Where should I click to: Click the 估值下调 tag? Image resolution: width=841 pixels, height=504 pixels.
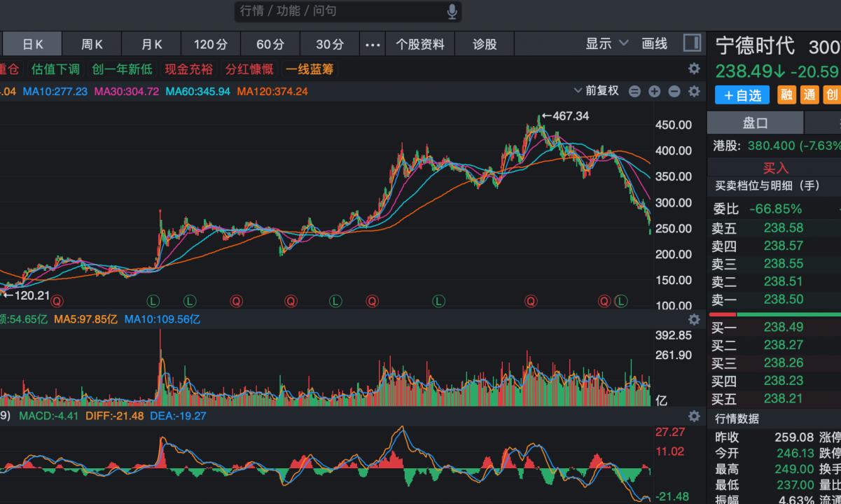(57, 69)
